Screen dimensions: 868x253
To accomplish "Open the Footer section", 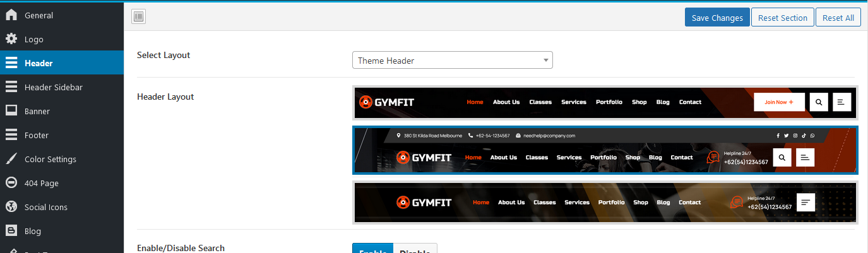I will [62, 135].
